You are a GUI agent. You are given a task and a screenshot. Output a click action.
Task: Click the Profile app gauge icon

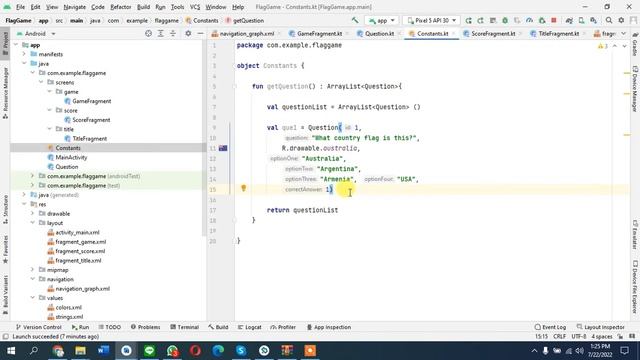[x=529, y=20]
